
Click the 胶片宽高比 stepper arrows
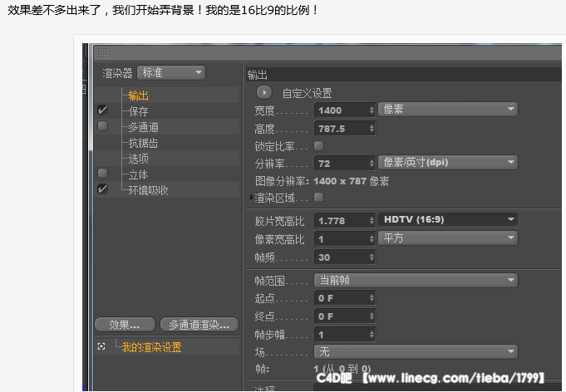click(372, 220)
